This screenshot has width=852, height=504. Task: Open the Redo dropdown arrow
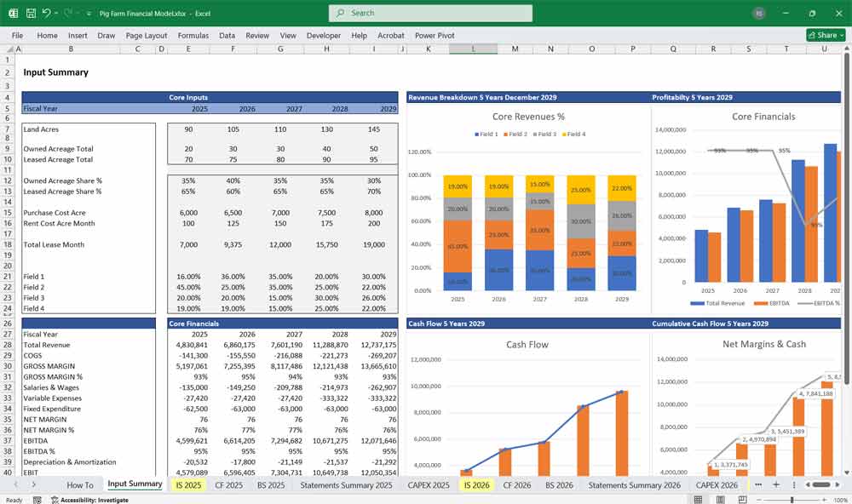[x=78, y=13]
